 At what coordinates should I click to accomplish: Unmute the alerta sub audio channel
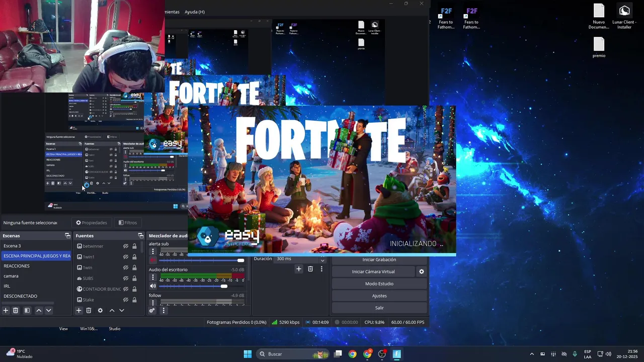pos(153,260)
